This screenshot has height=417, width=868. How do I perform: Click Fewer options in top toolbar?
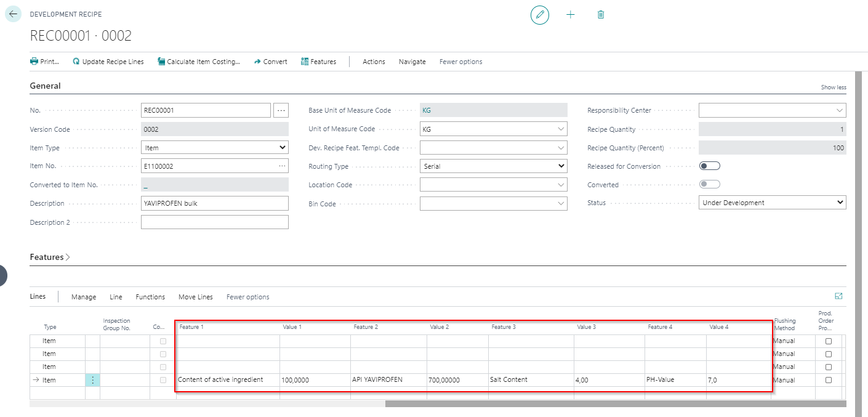click(x=461, y=62)
